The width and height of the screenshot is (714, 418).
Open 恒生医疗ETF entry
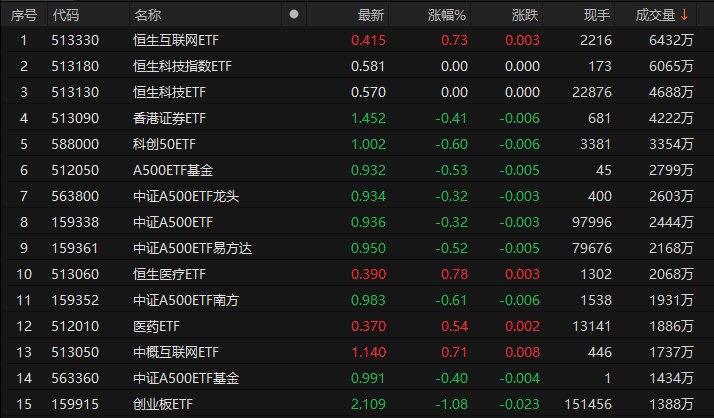(169, 274)
